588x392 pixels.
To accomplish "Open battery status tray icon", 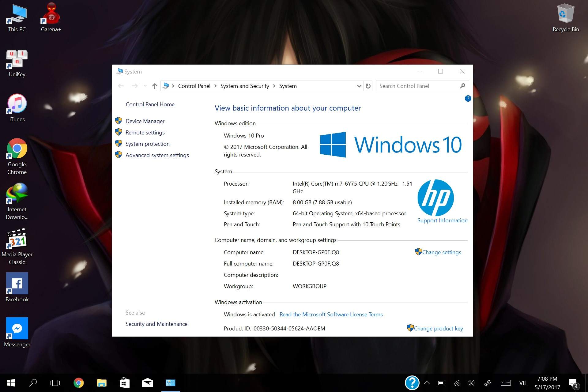I will click(442, 383).
